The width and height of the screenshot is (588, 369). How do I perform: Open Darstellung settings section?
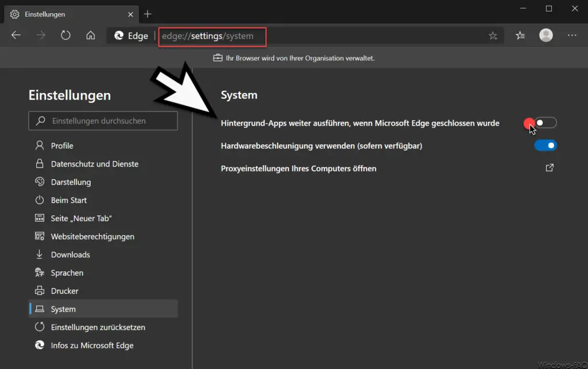103,182
